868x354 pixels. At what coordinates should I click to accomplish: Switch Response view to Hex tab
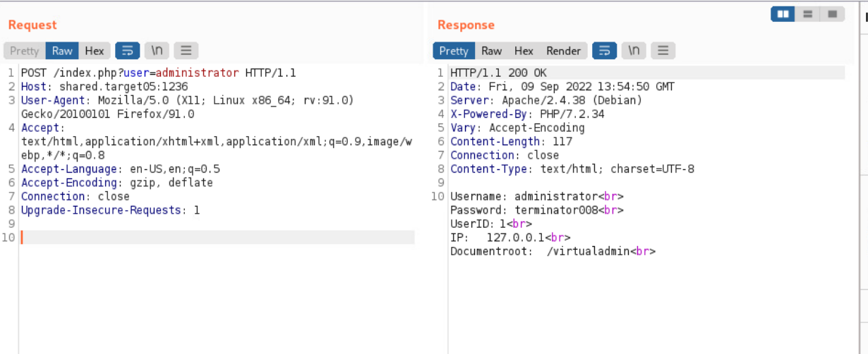(524, 51)
